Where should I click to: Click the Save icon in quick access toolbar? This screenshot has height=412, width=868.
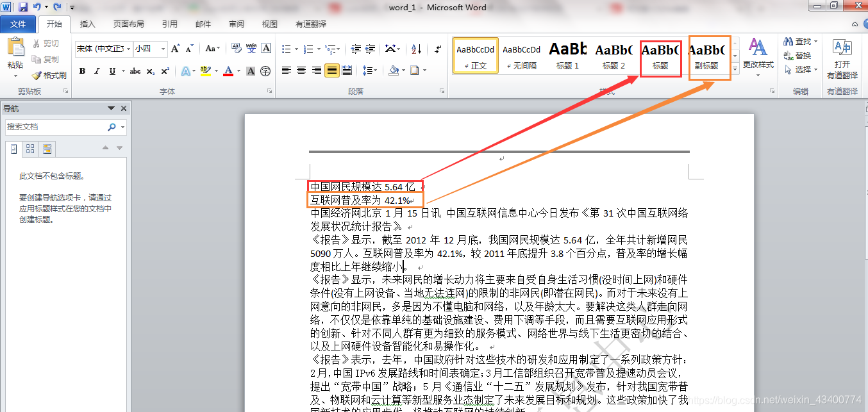pos(23,7)
